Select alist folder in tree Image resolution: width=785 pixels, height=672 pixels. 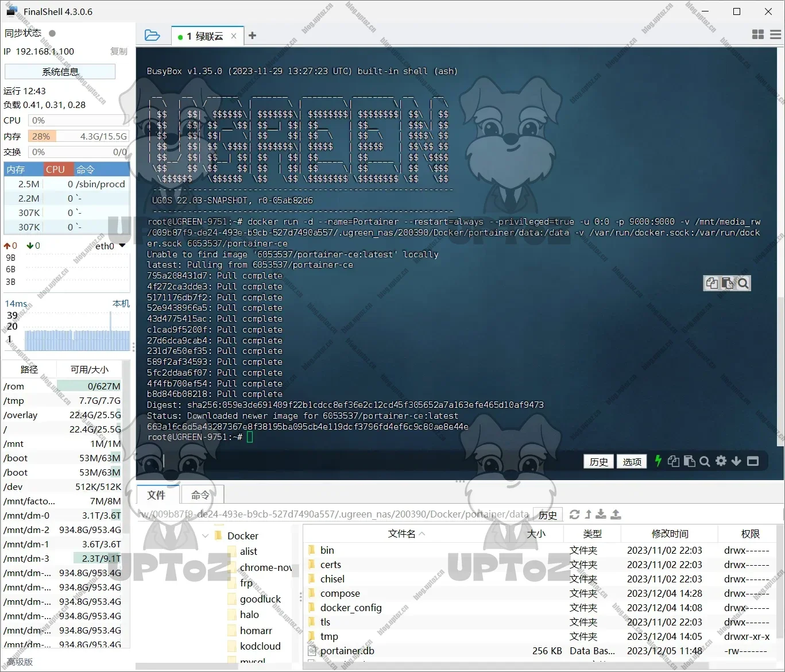coord(249,551)
